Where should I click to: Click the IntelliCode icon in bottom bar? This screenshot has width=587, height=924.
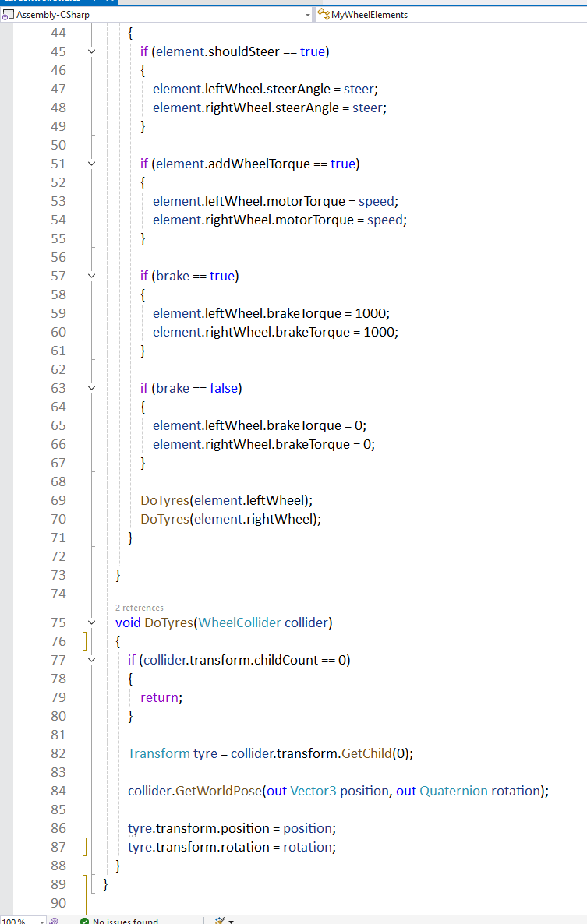[x=54, y=921]
